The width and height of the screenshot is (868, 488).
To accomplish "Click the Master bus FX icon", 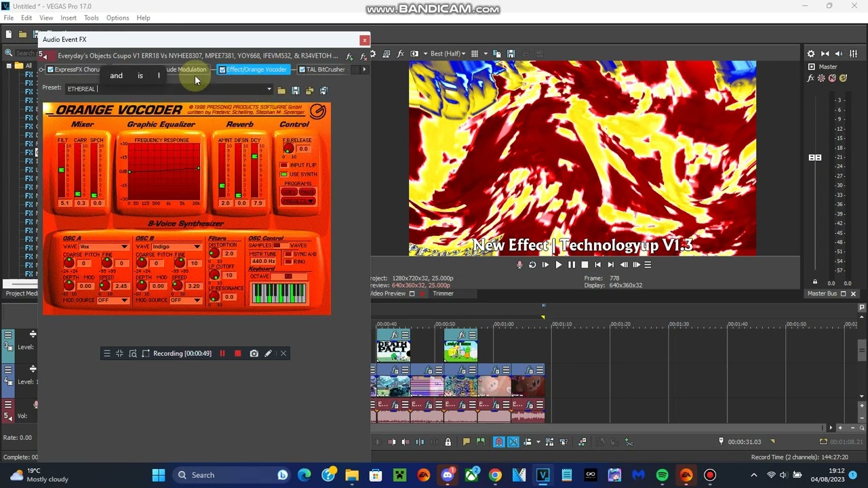I will (x=810, y=79).
